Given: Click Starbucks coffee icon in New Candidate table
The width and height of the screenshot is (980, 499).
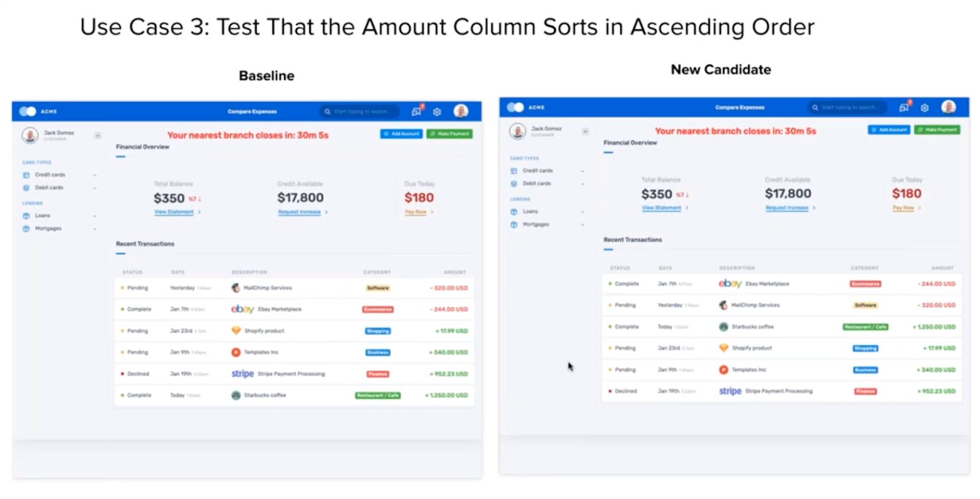Looking at the screenshot, I should coord(723,327).
